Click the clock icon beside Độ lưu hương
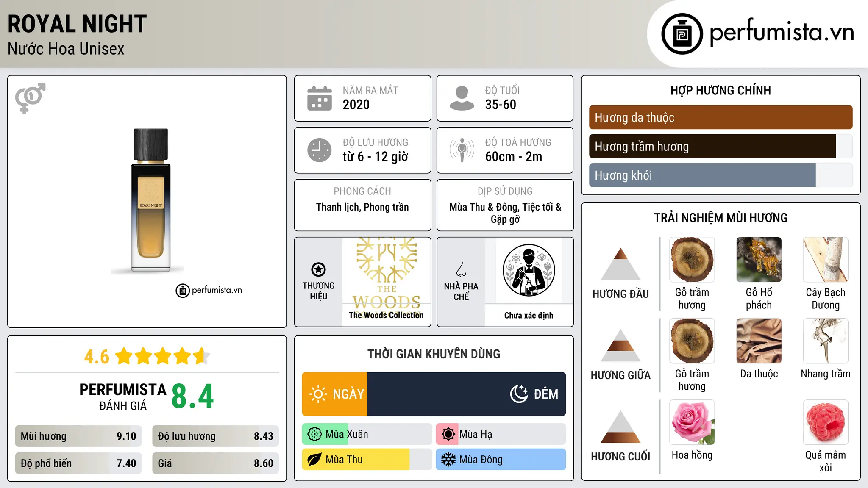 (x=320, y=150)
